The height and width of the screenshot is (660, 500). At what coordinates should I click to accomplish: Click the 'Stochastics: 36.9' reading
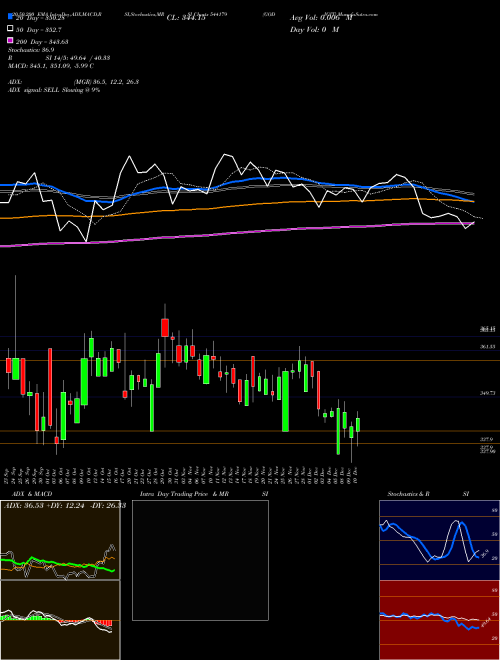pos(31,50)
